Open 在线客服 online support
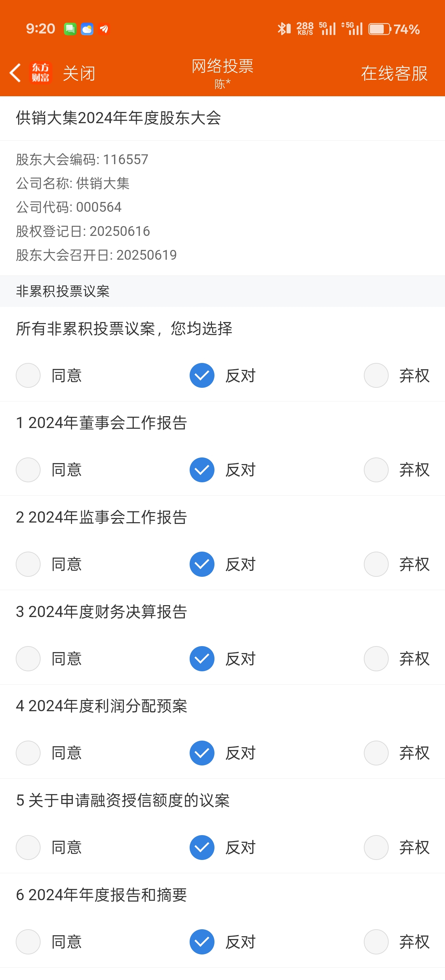Screen dimensions: 445x980 [394, 73]
